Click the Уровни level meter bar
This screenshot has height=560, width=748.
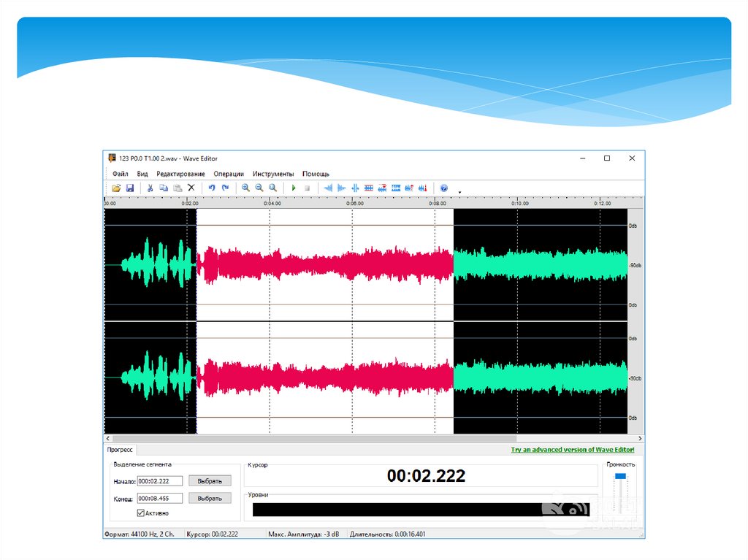tap(421, 510)
